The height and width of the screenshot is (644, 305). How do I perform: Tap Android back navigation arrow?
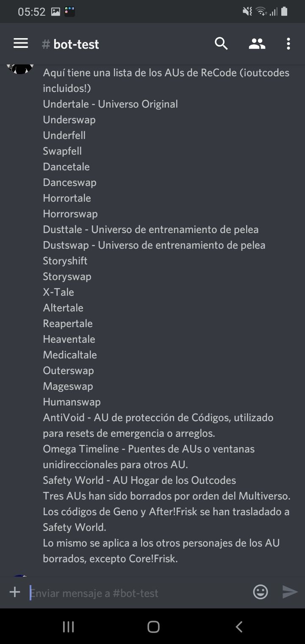pyautogui.click(x=239, y=627)
